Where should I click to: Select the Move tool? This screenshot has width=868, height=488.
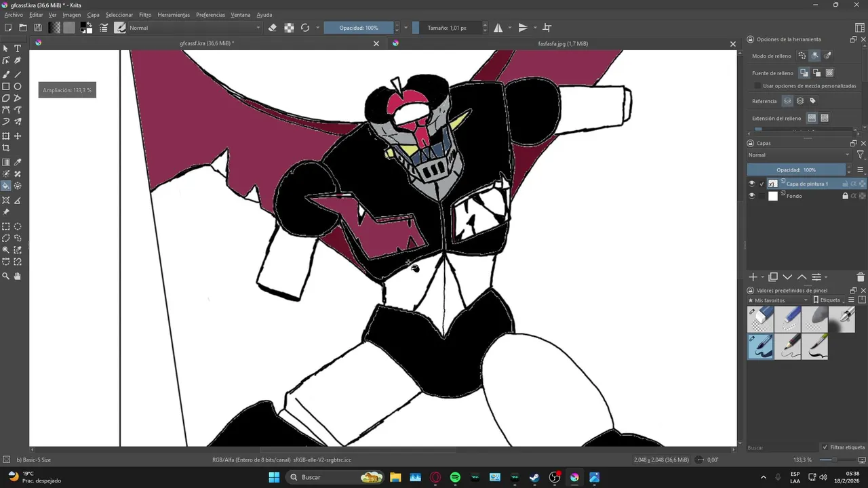click(x=18, y=136)
